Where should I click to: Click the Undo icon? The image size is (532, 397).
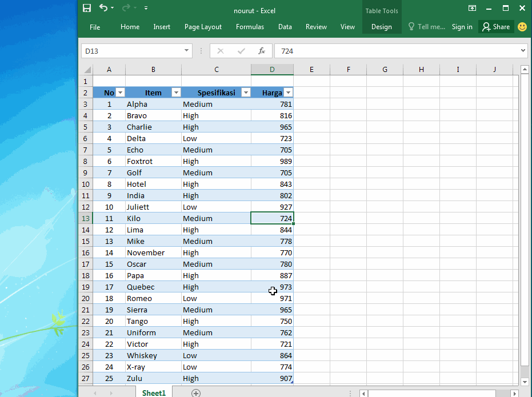(103, 7)
